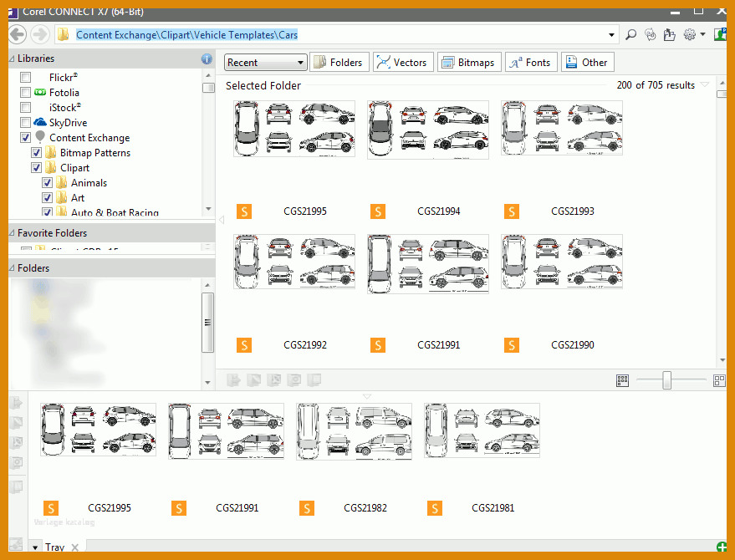This screenshot has height=560, width=735.
Task: Collapse the Favorite Folders section
Action: [12, 233]
